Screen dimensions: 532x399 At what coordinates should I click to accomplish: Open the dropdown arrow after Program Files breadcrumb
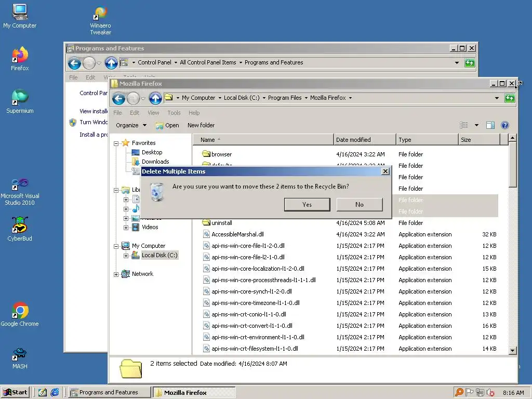(x=306, y=98)
